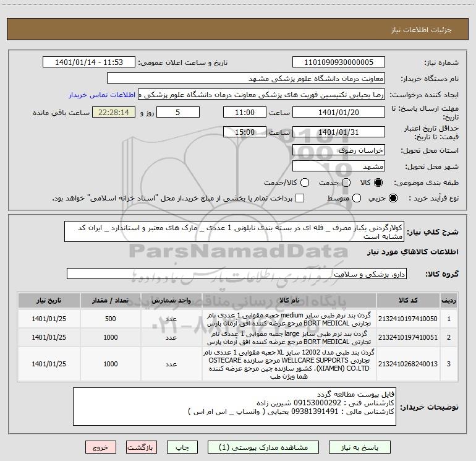Click اطلاعات کالاهای مورد نیاز section heading
The height and width of the screenshot is (461, 476).
tap(413, 252)
